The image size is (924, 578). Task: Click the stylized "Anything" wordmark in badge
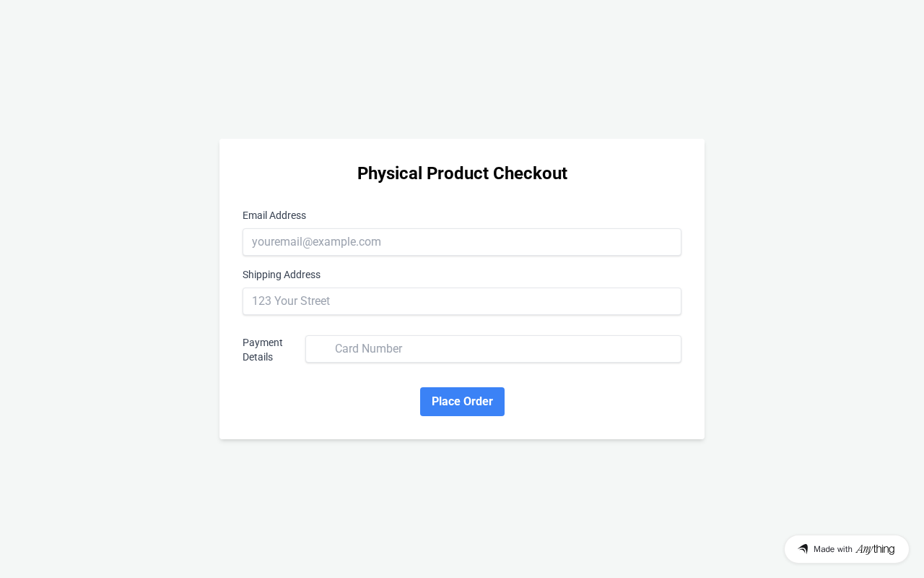[875, 549]
